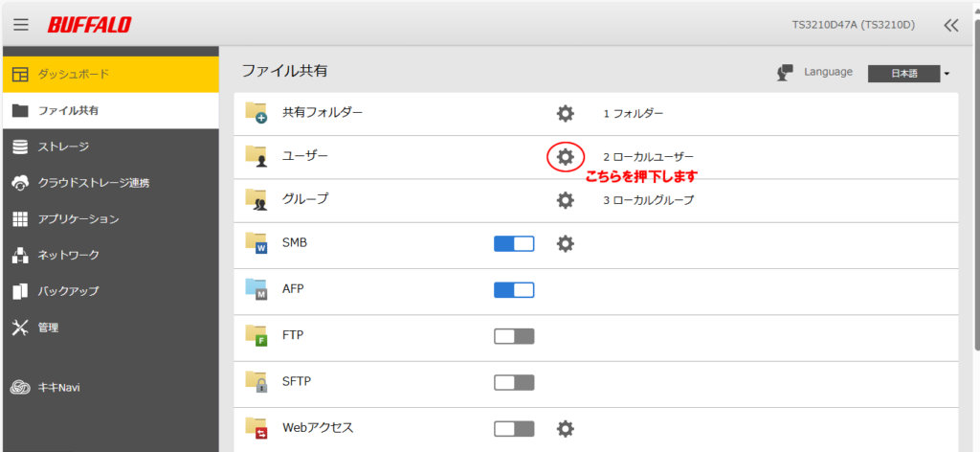Click the ネットワーク sidebar icon
Image resolution: width=980 pixels, height=452 pixels.
pos(21,255)
